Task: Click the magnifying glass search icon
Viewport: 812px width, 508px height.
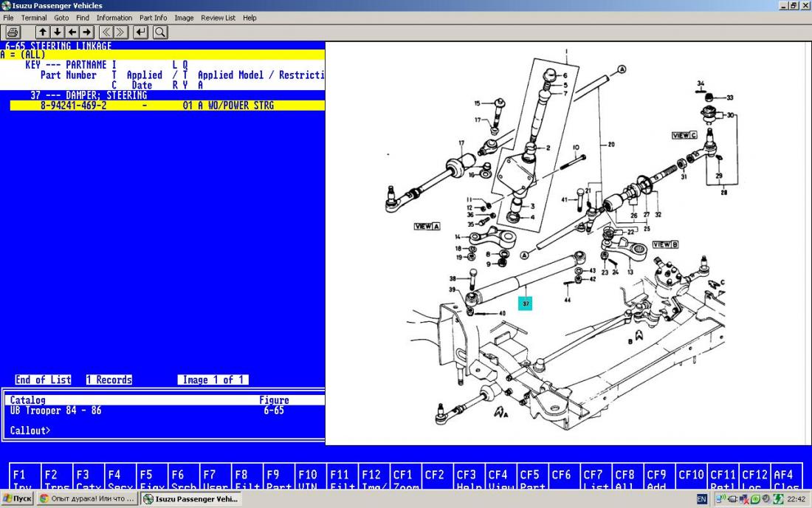Action: point(160,32)
